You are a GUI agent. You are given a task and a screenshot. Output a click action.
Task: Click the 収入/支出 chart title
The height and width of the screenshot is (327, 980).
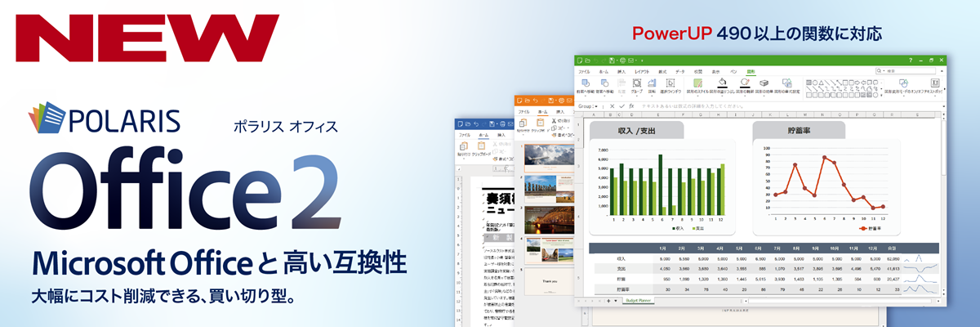637,130
